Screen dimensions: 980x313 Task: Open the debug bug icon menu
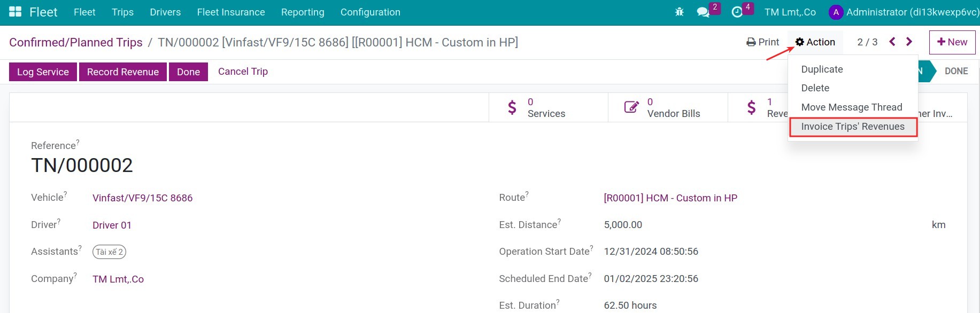coord(680,12)
